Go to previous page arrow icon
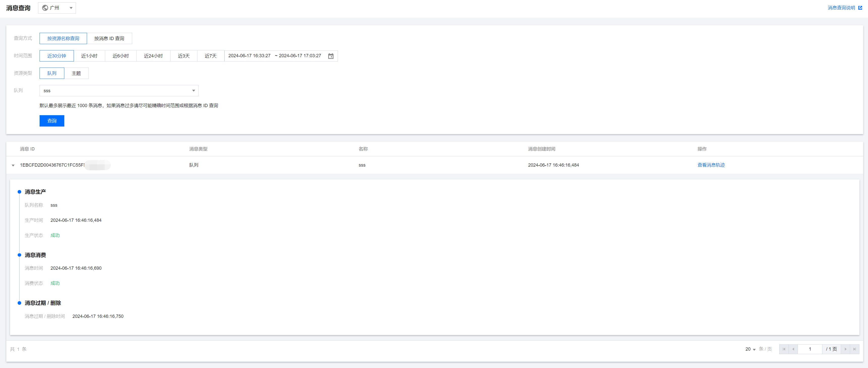Viewport: 868px width, 368px height. point(793,349)
